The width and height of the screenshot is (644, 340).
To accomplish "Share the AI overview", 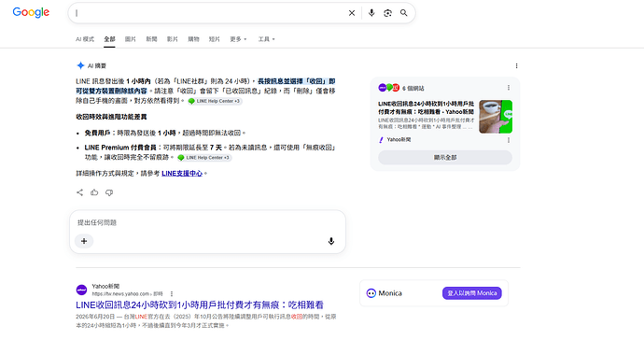I will click(79, 192).
